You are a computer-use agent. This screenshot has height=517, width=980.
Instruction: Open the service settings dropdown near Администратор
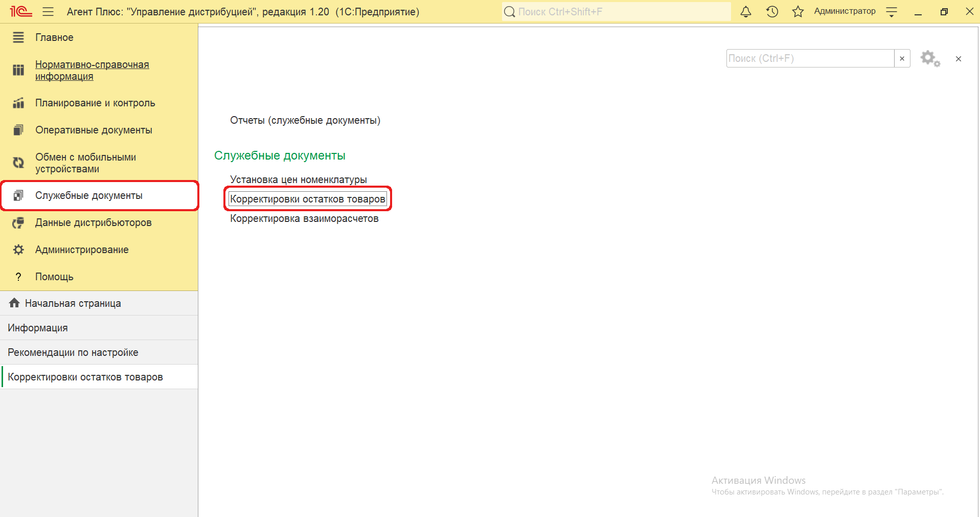892,12
